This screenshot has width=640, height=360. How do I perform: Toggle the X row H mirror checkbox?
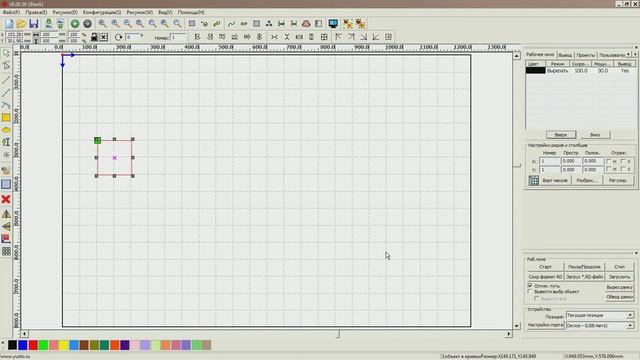click(609, 161)
